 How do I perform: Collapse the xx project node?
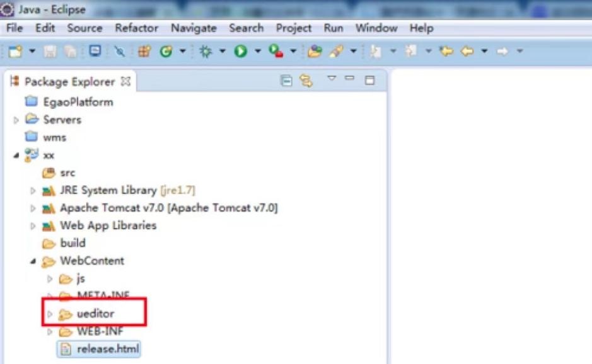tap(16, 155)
